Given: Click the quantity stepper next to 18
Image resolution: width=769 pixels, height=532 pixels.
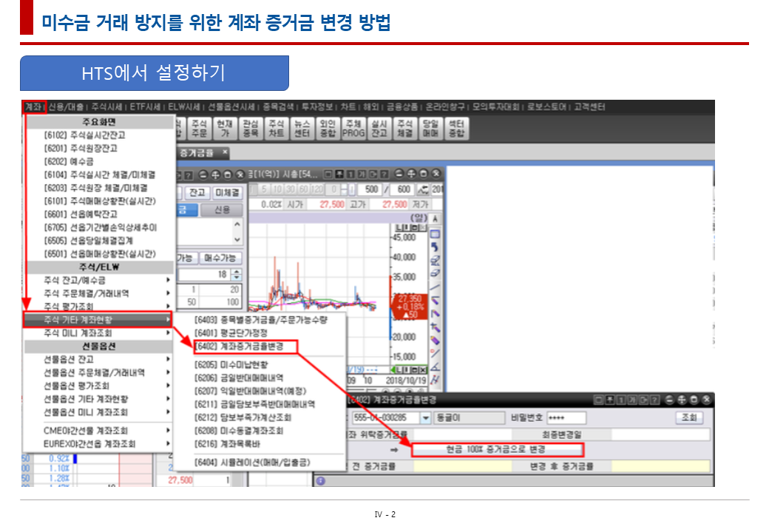Looking at the screenshot, I should pos(237,274).
